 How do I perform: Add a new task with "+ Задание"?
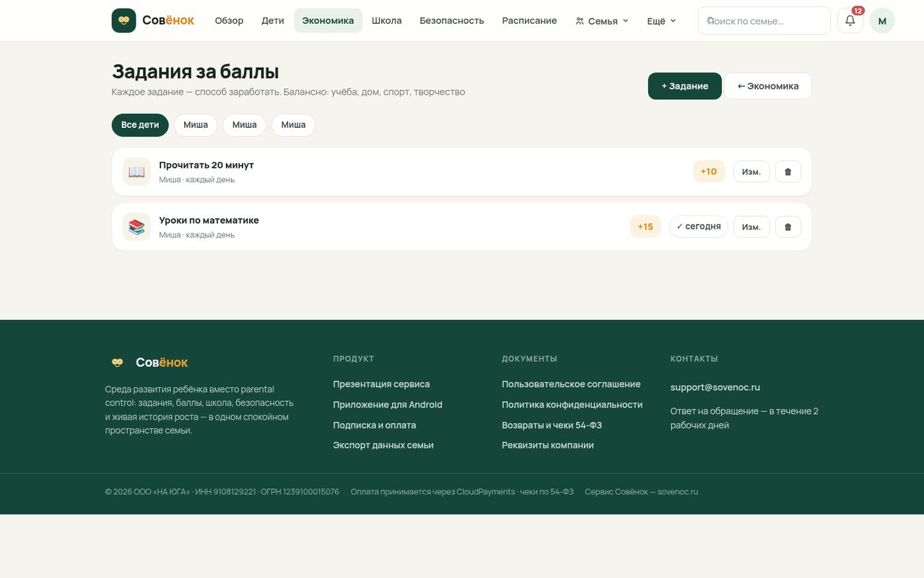[685, 86]
